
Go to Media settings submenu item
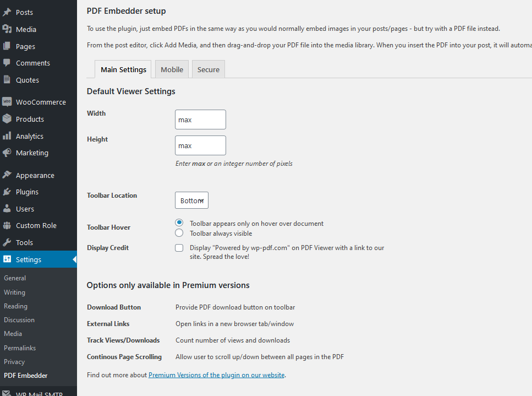pyautogui.click(x=13, y=334)
